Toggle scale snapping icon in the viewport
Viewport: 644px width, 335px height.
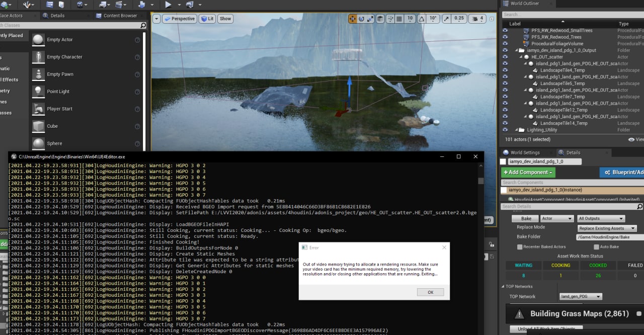point(446,19)
